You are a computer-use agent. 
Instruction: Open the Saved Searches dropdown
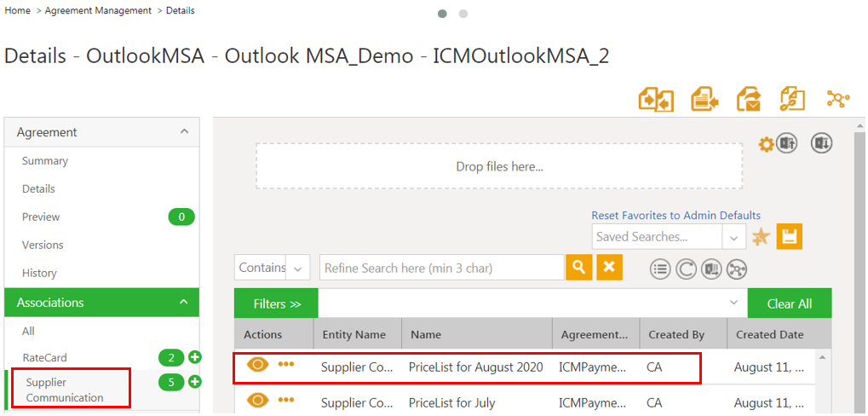tap(733, 237)
